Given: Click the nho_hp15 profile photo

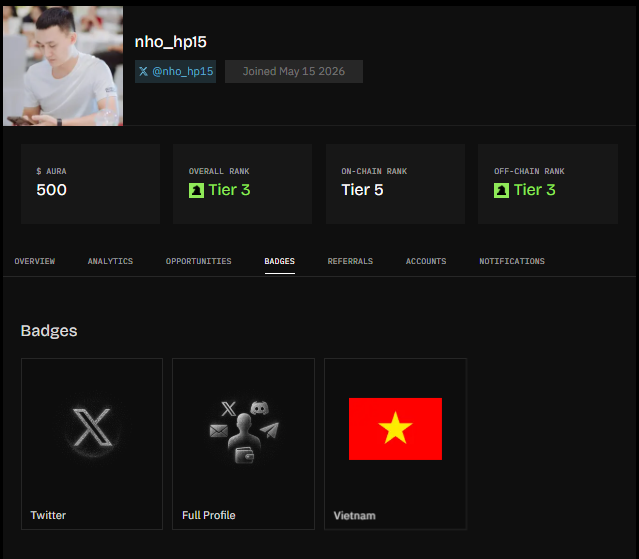Looking at the screenshot, I should click(x=63, y=66).
